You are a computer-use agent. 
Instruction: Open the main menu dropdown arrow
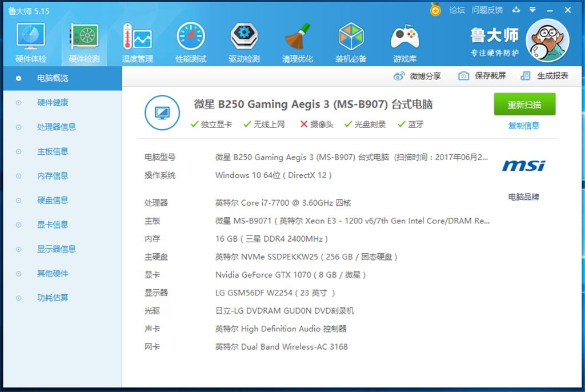point(532,10)
